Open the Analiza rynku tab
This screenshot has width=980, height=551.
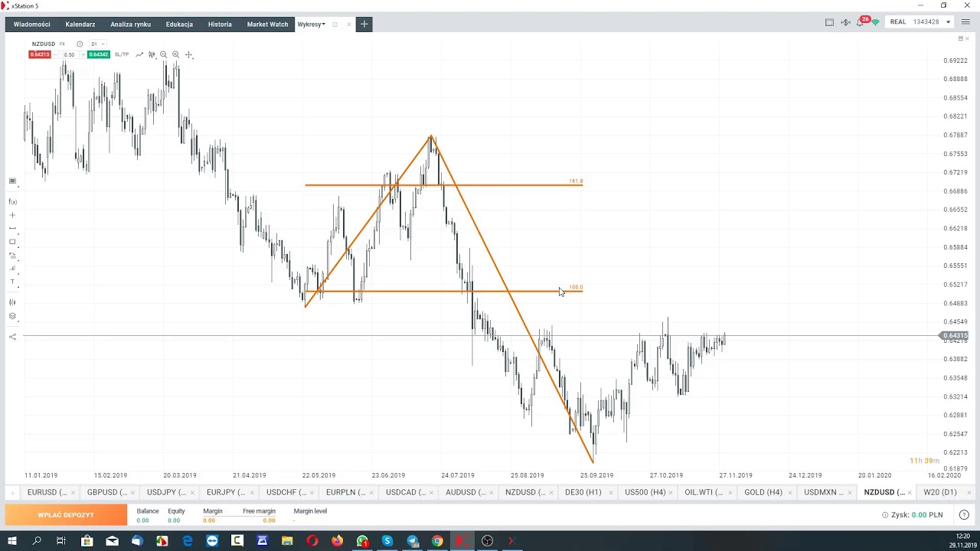point(130,24)
